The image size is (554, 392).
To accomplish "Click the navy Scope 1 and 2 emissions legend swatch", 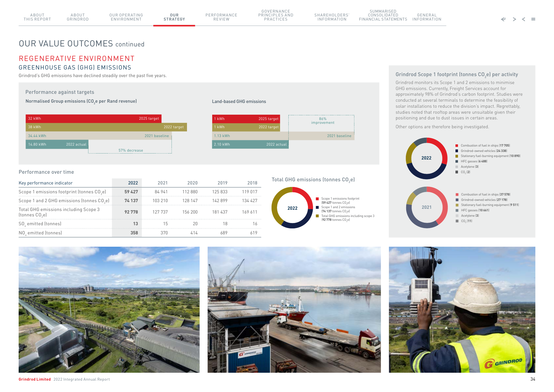I will tap(317, 207).
